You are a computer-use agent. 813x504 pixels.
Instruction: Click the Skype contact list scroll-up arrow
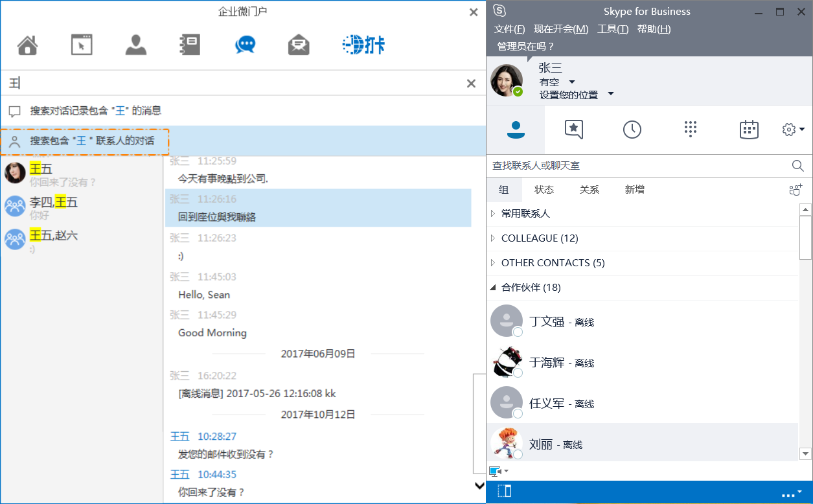[x=806, y=209]
